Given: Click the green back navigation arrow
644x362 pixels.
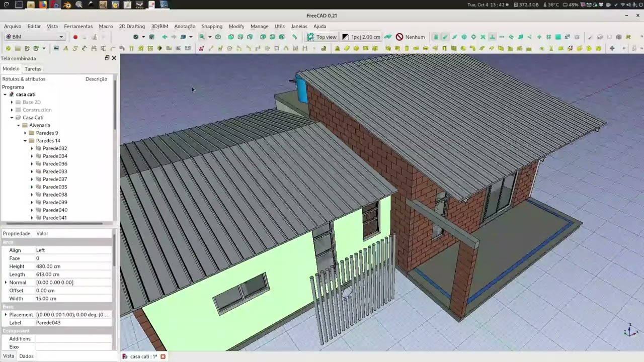Looking at the screenshot, I should click(165, 37).
